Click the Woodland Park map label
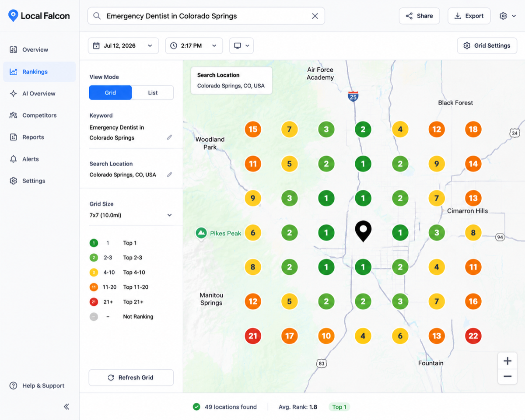The image size is (525, 420). click(x=210, y=143)
